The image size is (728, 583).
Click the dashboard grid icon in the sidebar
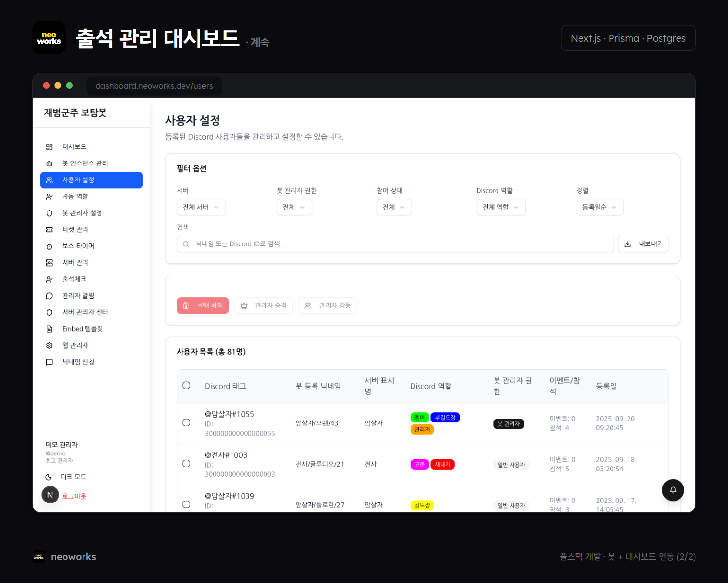tap(49, 147)
